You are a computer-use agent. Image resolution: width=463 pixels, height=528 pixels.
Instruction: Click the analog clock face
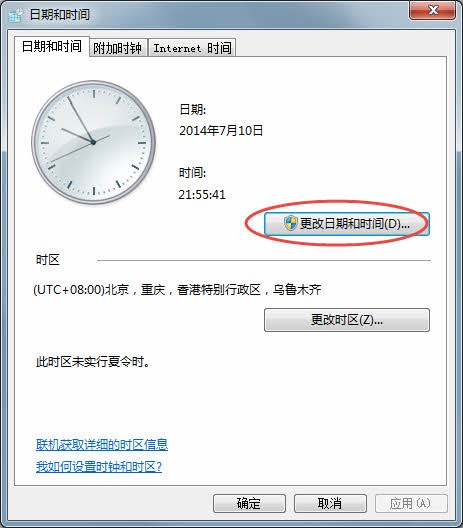point(93,142)
